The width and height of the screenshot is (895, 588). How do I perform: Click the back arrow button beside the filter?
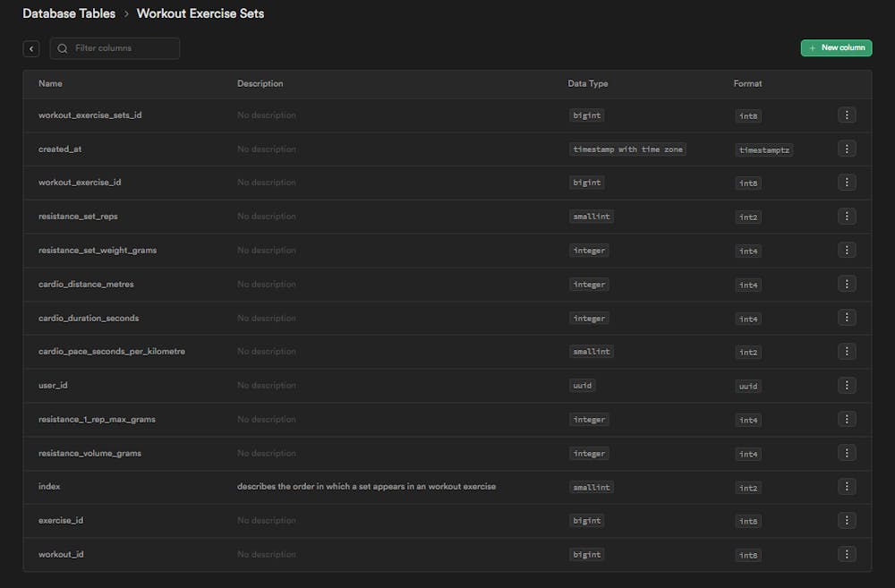(31, 48)
